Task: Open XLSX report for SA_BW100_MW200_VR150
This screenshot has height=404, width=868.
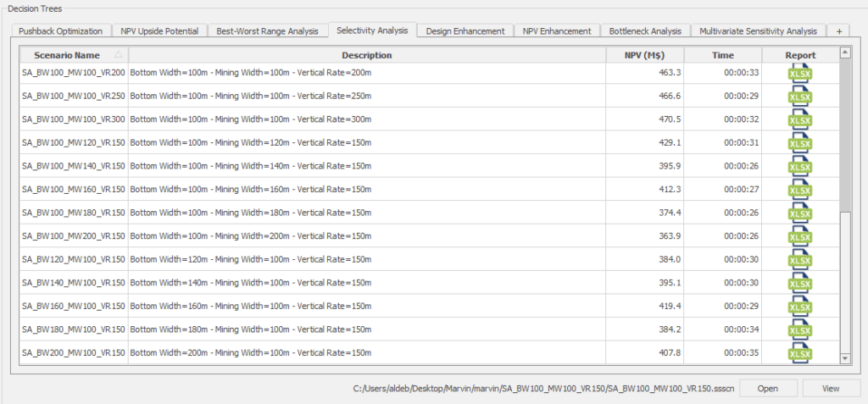Action: pyautogui.click(x=799, y=236)
